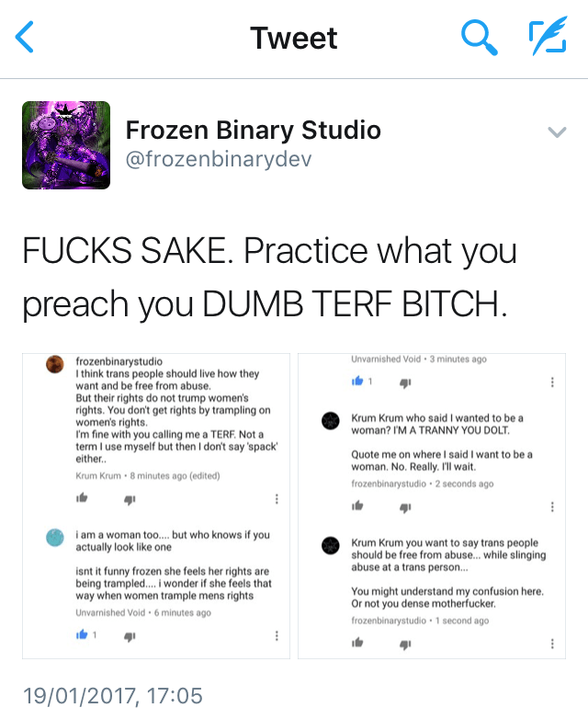
Task: Dislike the Krum Krum comment
Action: (130, 499)
